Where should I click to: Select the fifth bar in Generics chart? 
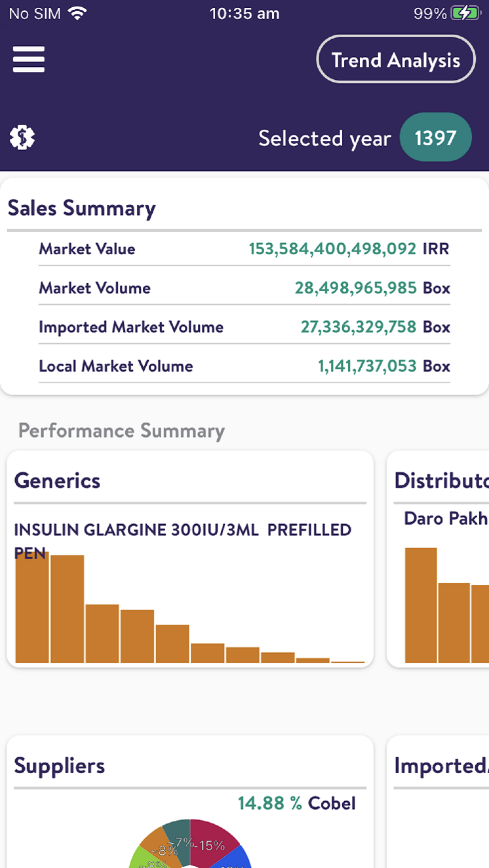click(172, 644)
